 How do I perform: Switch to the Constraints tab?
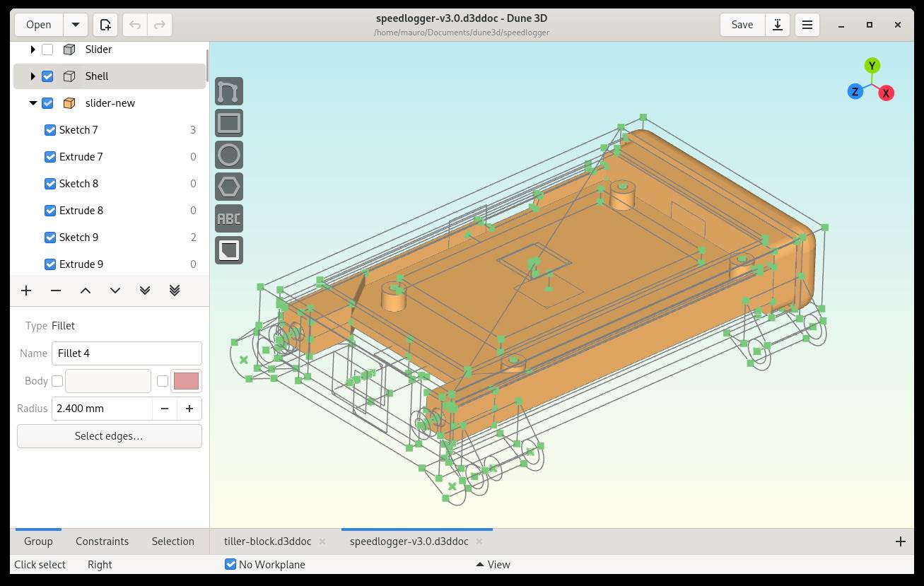point(102,541)
